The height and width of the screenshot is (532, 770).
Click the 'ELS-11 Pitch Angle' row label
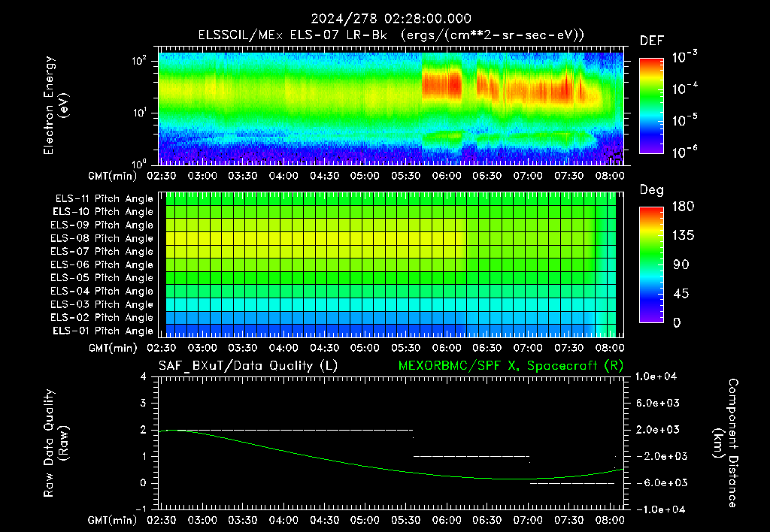point(104,199)
